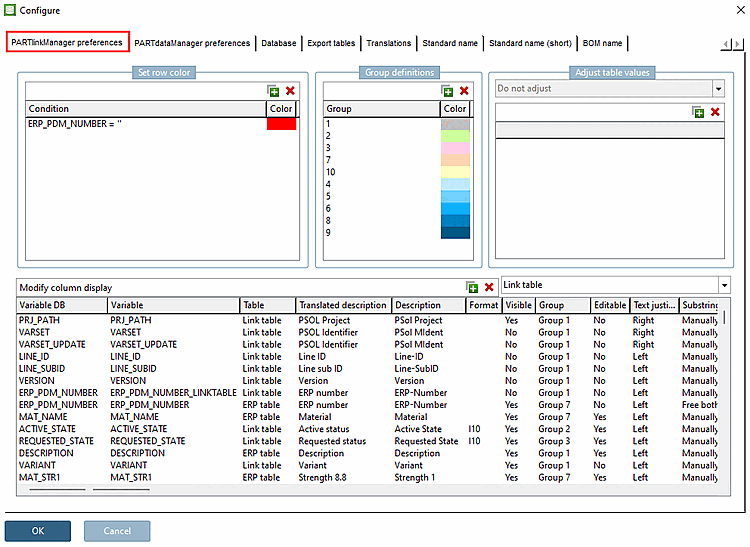Click the Cancel button
Image resolution: width=750 pixels, height=547 pixels.
click(x=117, y=530)
